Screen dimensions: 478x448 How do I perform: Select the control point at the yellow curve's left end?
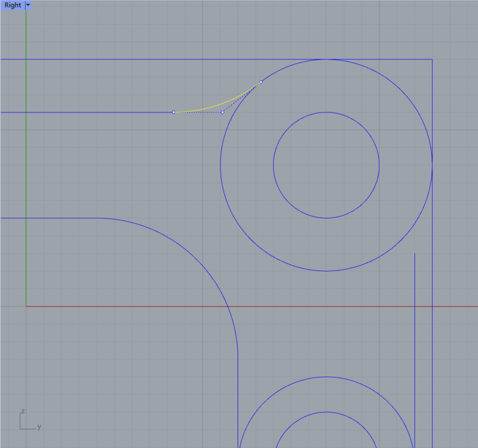[174, 112]
